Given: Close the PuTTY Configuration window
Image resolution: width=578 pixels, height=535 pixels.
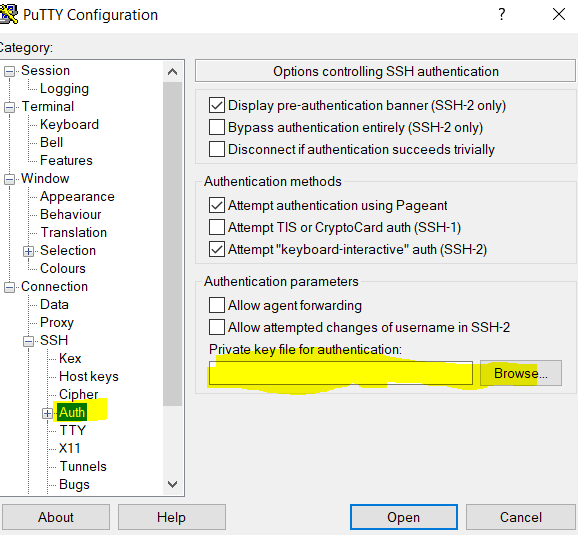Looking at the screenshot, I should click(x=559, y=14).
